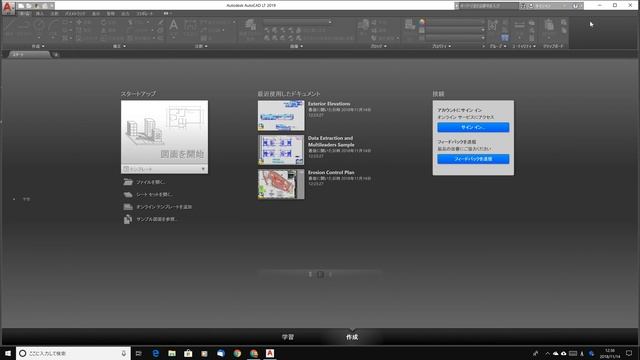Viewport: 640px width, 360px height.
Task: Toggle the middle recent-documents view icon
Action: pyautogui.click(x=320, y=274)
